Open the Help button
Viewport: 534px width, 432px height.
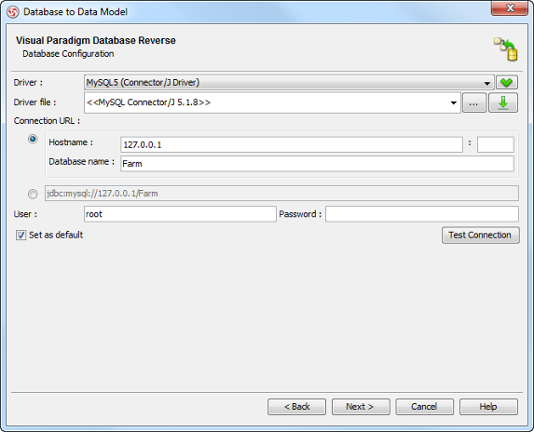[488, 407]
